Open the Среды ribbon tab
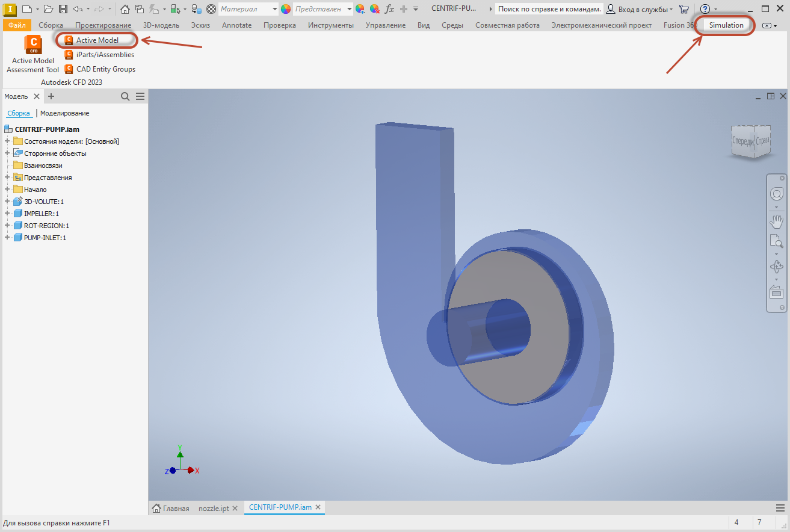The image size is (790, 532). pyautogui.click(x=452, y=25)
